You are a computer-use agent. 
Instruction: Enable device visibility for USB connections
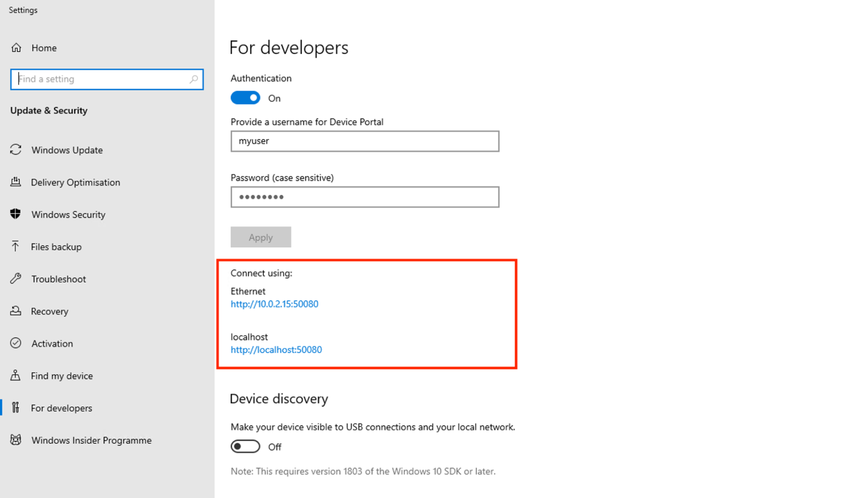coord(245,446)
